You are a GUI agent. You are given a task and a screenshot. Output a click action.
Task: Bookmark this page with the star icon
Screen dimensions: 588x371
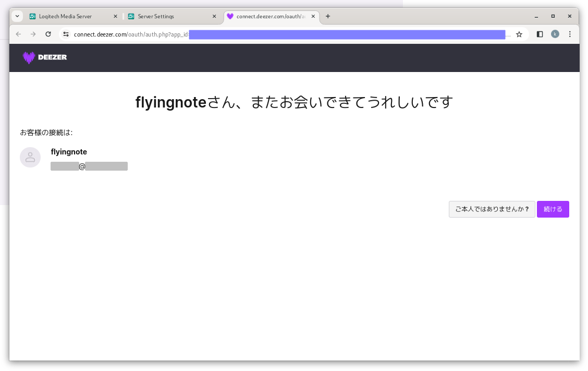[x=519, y=34]
